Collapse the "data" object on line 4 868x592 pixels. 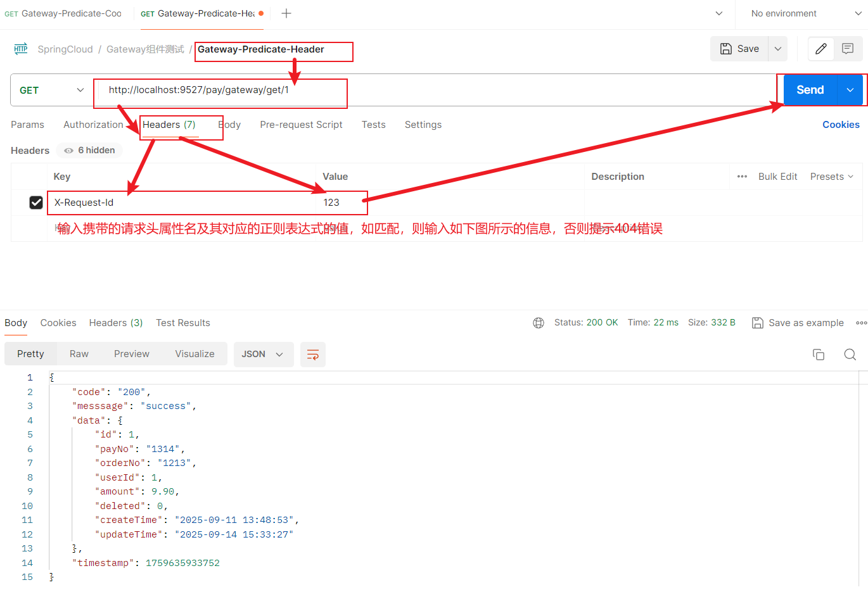120,420
